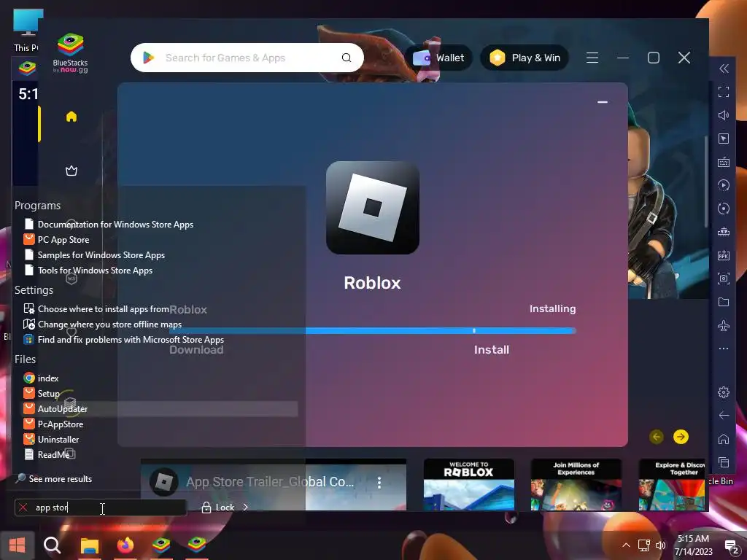The image size is (747, 560).
Task: Click the Android back arrow in the side toolbar
Action: click(x=724, y=415)
